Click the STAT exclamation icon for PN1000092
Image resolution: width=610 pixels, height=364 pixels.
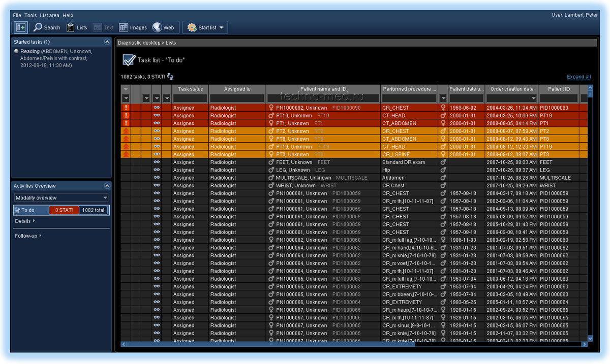126,108
